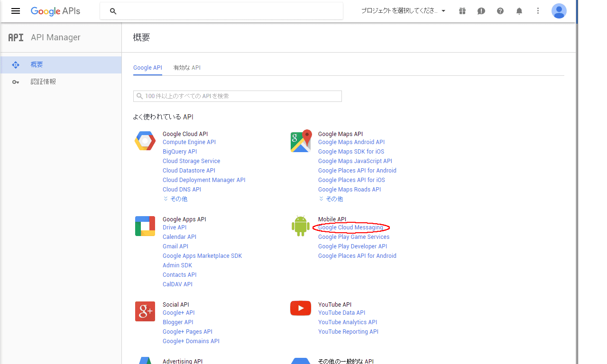Open Blogger API link
The image size is (607, 364).
click(x=178, y=322)
